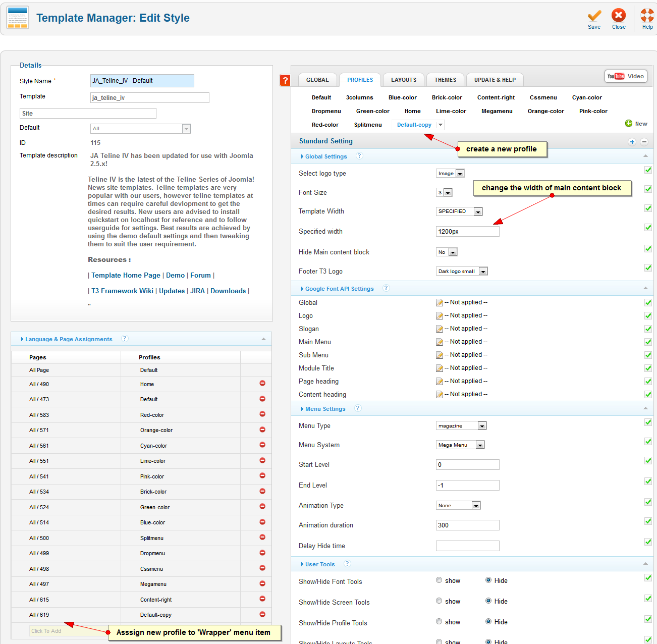Remove the Orange-color page assignment
The height and width of the screenshot is (644, 657).
262,430
